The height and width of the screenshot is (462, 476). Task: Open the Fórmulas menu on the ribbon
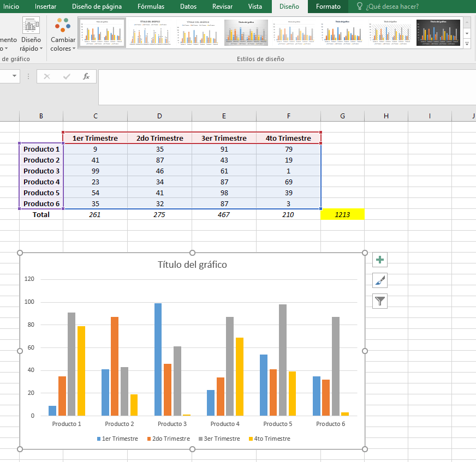point(151,7)
